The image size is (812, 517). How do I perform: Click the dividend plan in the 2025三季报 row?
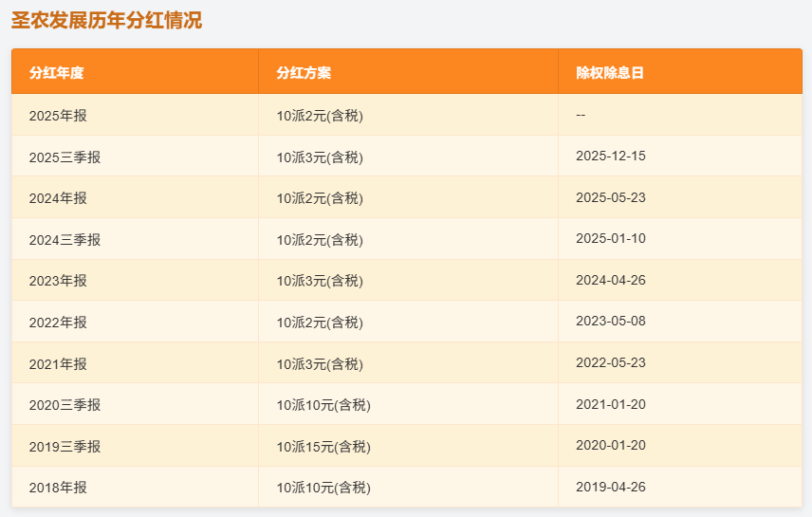click(x=320, y=157)
